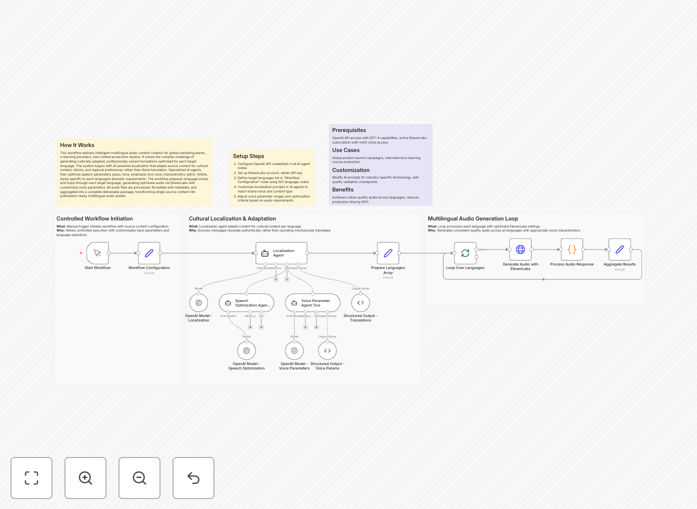Click the reset zoom arrow button
Image resolution: width=697 pixels, height=509 pixels.
(x=193, y=478)
